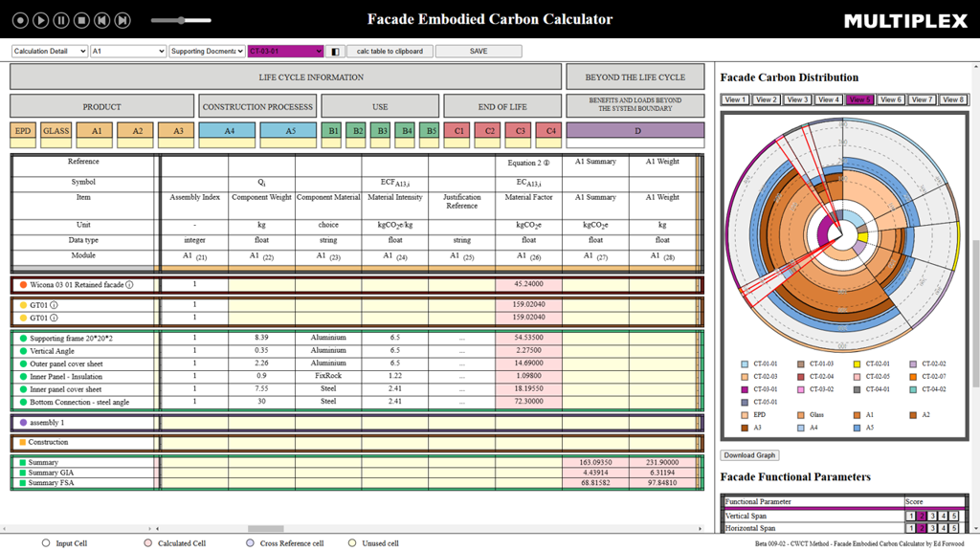
Task: Open the Calculation Detail dropdown
Action: click(50, 52)
